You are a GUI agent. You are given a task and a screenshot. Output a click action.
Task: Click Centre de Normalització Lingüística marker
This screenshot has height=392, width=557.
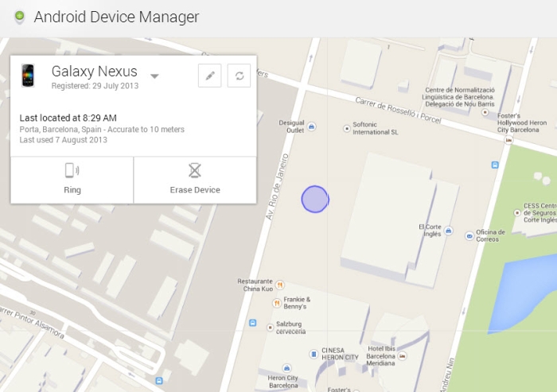[x=485, y=113]
